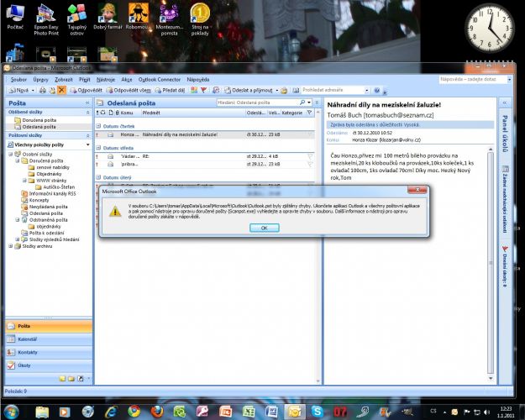Expand the Složky archivu node

(x=10, y=246)
